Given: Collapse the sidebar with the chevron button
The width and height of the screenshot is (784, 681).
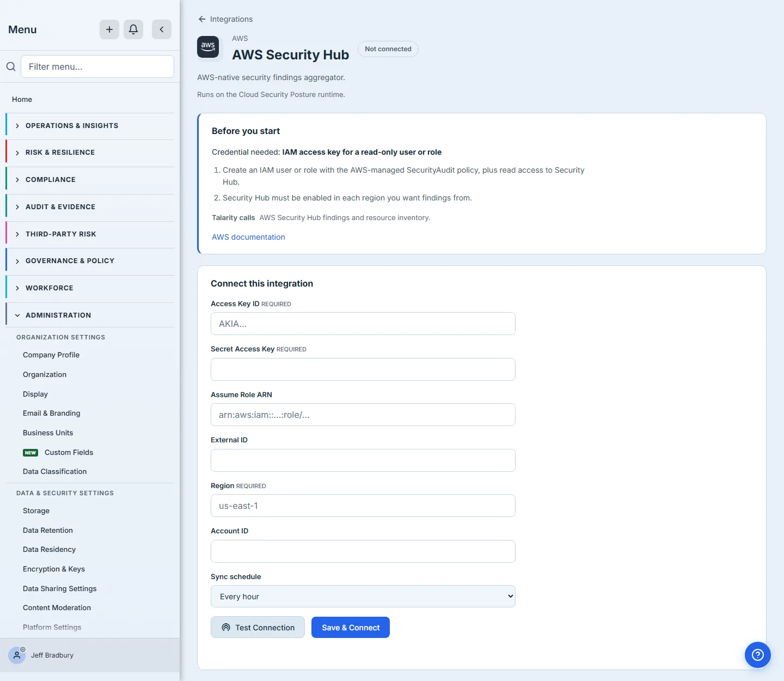Looking at the screenshot, I should 162,29.
